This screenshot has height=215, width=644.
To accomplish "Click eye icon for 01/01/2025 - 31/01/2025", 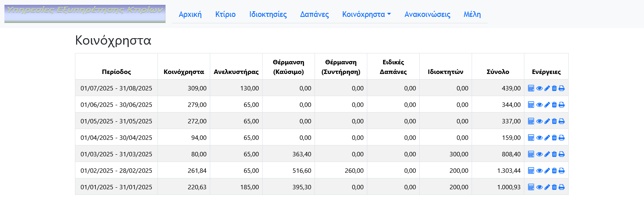I will point(539,187).
